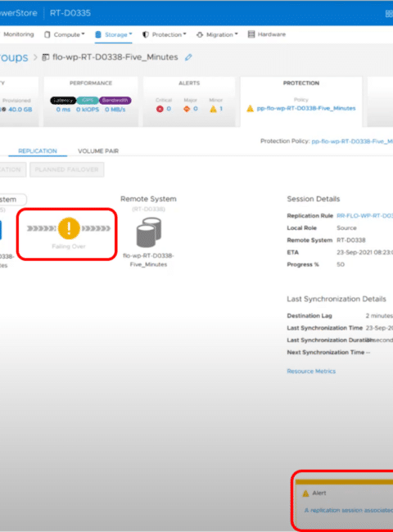The height and width of the screenshot is (532, 393).
Task: Click the Alert warning triangle in notification
Action: coord(305,494)
